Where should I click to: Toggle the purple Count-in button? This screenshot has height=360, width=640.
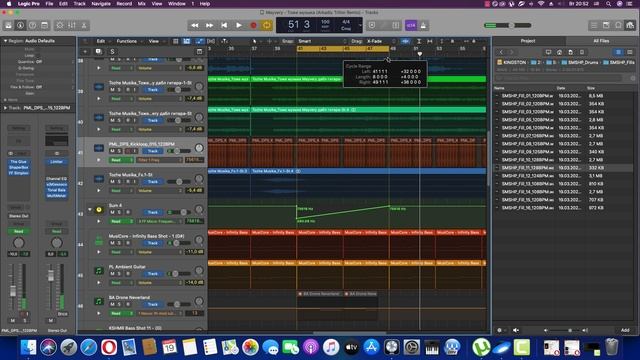[x=411, y=25]
